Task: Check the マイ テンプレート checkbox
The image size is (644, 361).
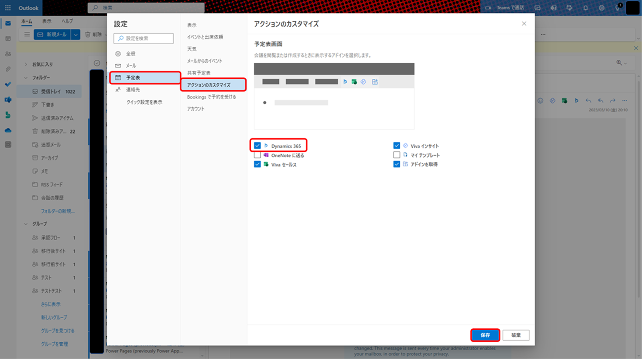Action: (x=396, y=155)
